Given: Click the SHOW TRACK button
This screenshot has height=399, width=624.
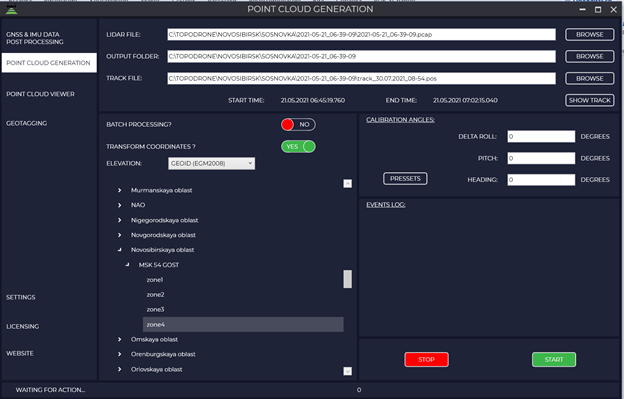Looking at the screenshot, I should click(x=589, y=100).
